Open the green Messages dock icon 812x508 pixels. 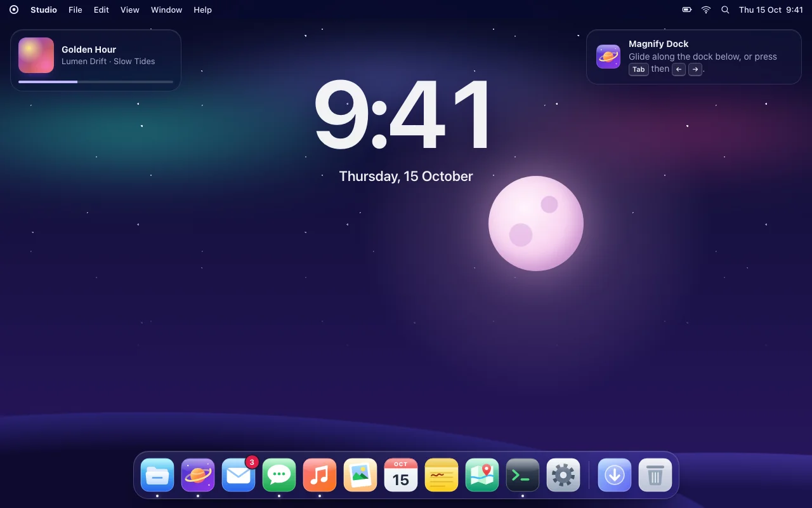(279, 475)
